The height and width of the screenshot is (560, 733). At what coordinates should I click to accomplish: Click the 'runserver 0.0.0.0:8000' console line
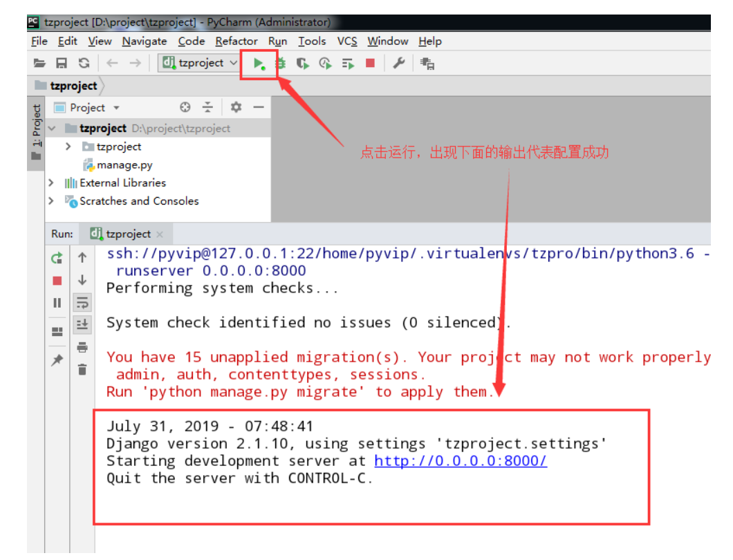tap(211, 270)
